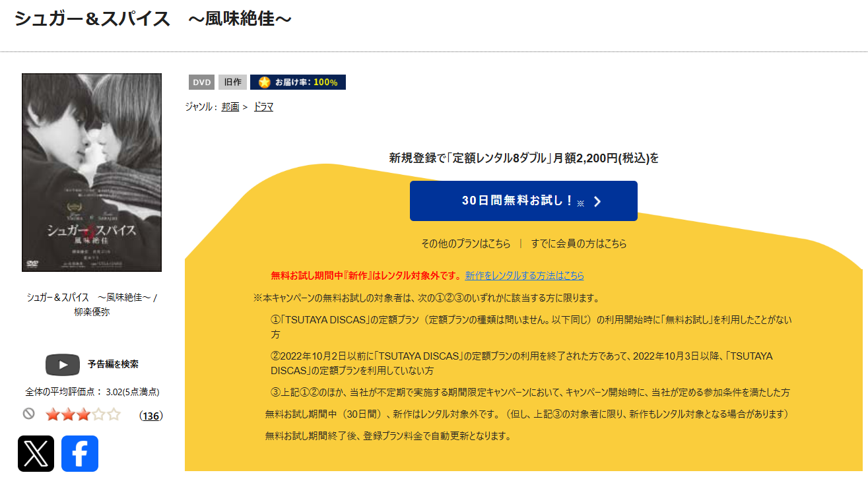Open the ドラマ genre link
Image resolution: width=868 pixels, height=483 pixels.
point(263,106)
